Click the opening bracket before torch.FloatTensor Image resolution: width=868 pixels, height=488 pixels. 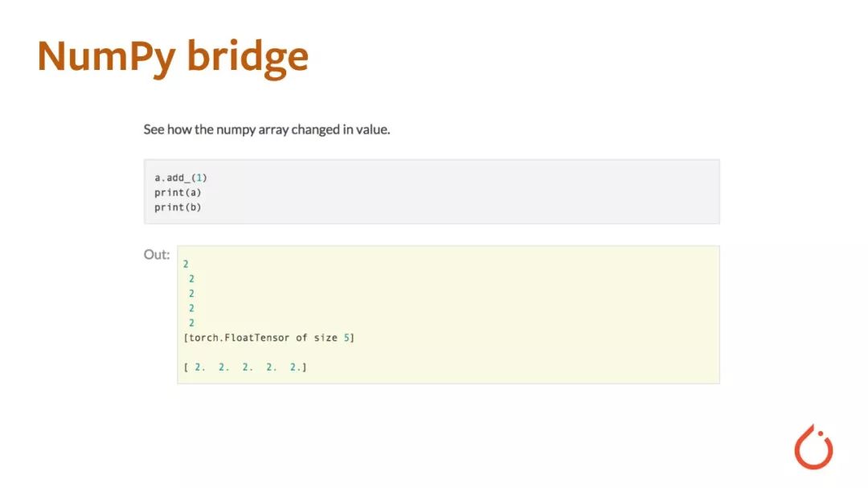(186, 338)
